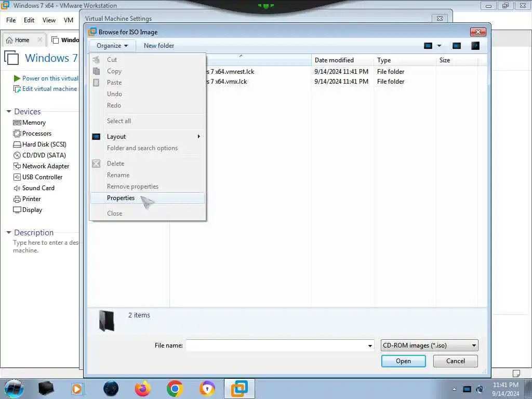The height and width of the screenshot is (399, 532).
Task: Click the Power on green play icon
Action: coord(17,78)
